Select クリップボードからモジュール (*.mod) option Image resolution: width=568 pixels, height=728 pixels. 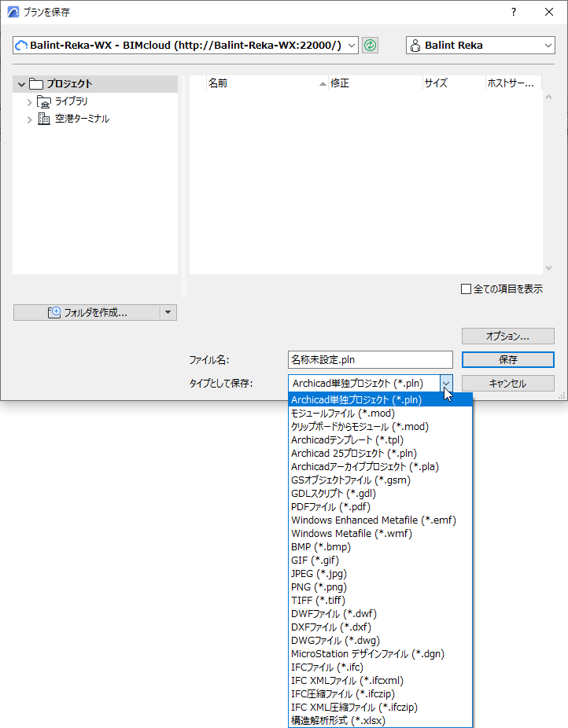coord(380,427)
